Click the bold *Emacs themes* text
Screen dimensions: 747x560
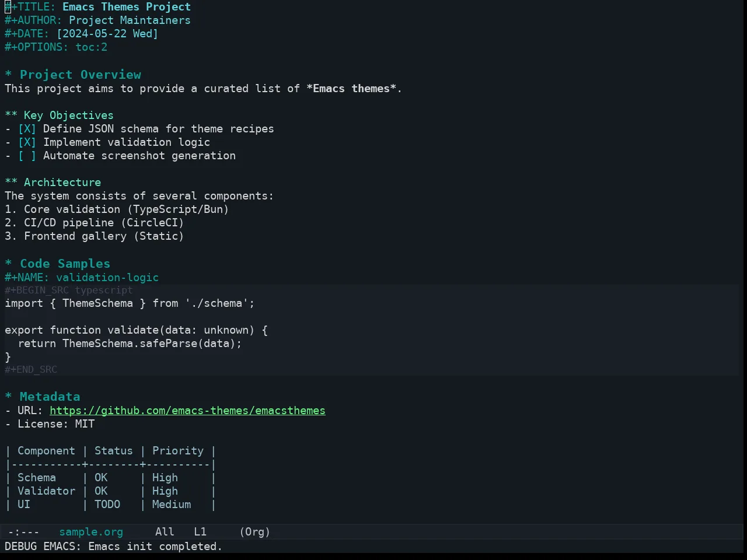pyautogui.click(x=351, y=89)
